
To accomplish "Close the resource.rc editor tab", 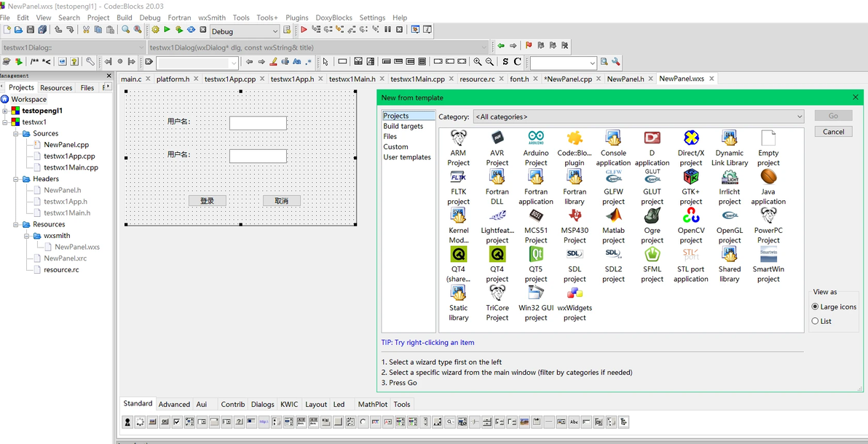I will click(x=502, y=79).
